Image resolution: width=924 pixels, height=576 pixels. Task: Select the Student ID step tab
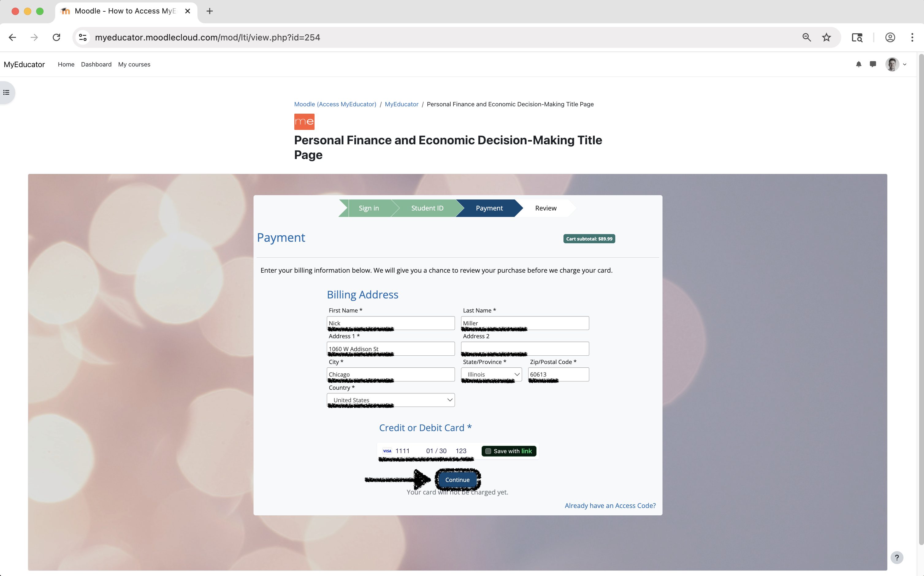tap(427, 208)
